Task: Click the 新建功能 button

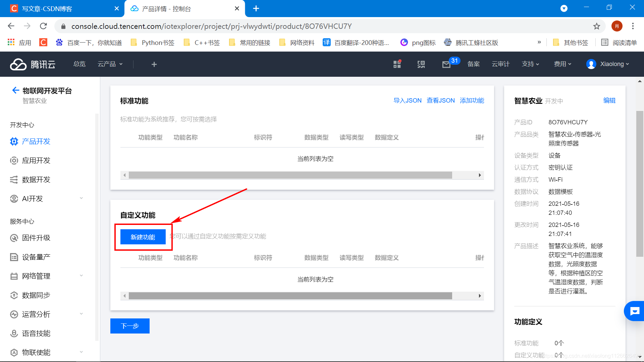Action: [143, 237]
